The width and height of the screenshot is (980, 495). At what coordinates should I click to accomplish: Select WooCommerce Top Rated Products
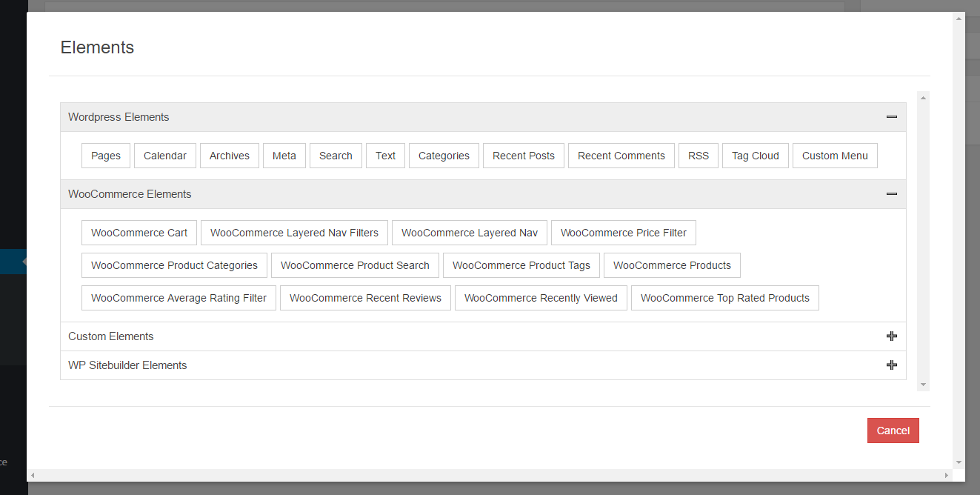724,297
